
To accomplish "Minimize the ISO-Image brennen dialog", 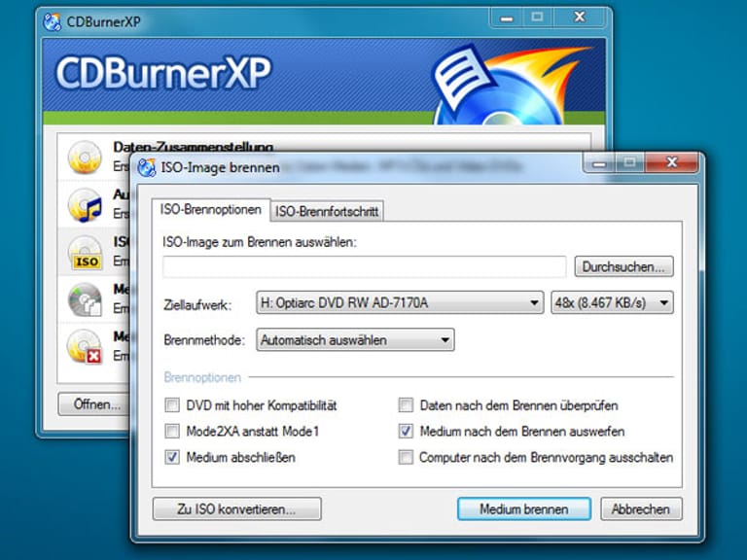I will pos(599,163).
